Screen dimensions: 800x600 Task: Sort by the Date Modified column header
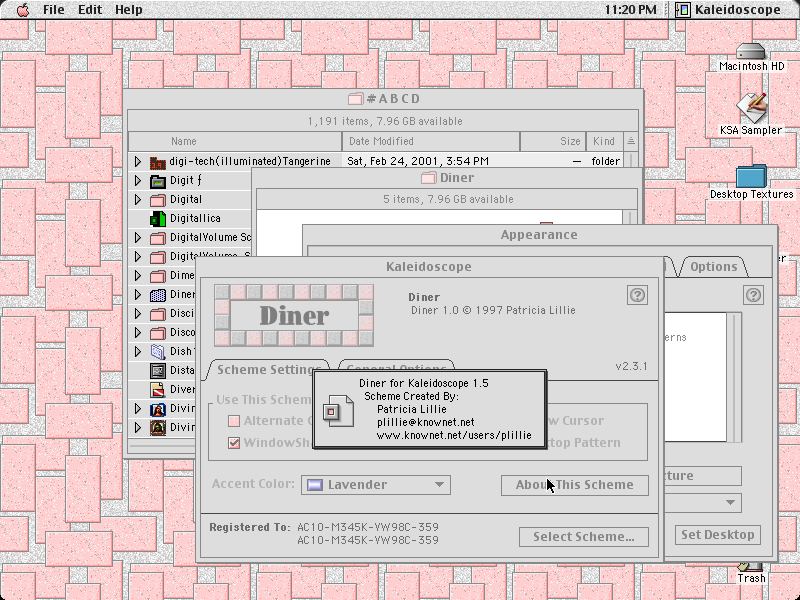pos(431,141)
